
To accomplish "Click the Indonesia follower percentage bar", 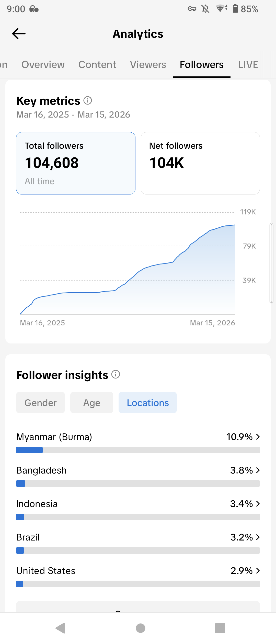I will pyautogui.click(x=138, y=517).
